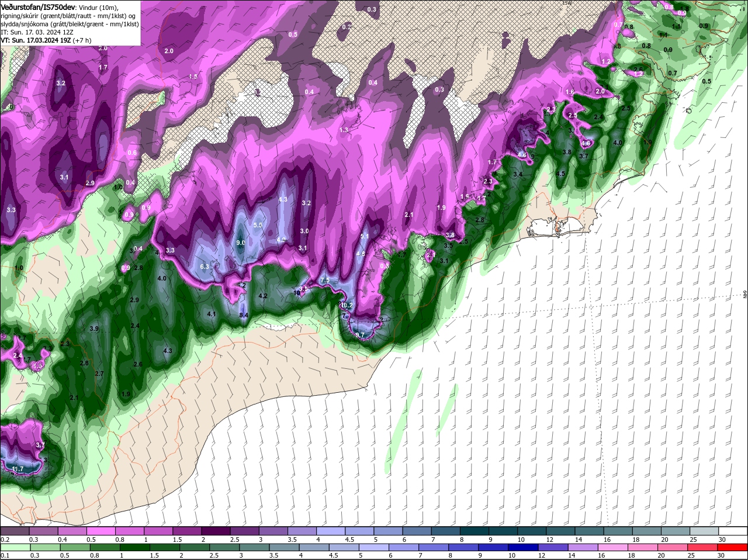Click the 9.0 precipitation value on the map
The height and width of the screenshot is (560, 748).
(241, 243)
